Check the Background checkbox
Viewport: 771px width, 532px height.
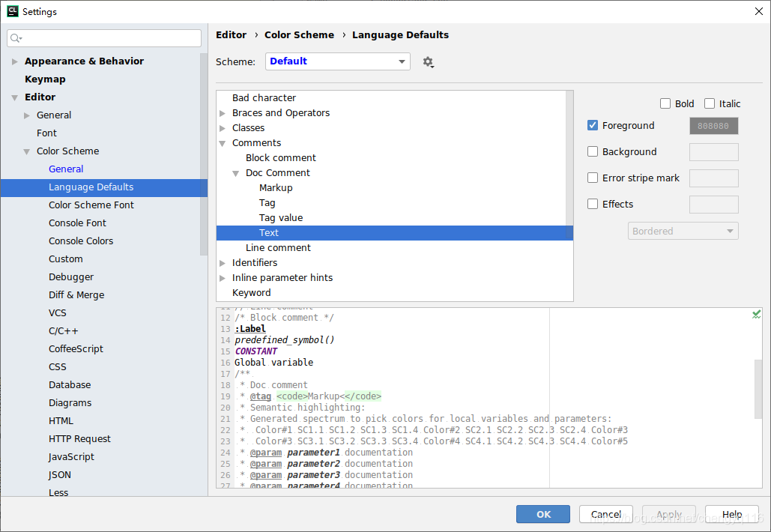click(x=593, y=151)
